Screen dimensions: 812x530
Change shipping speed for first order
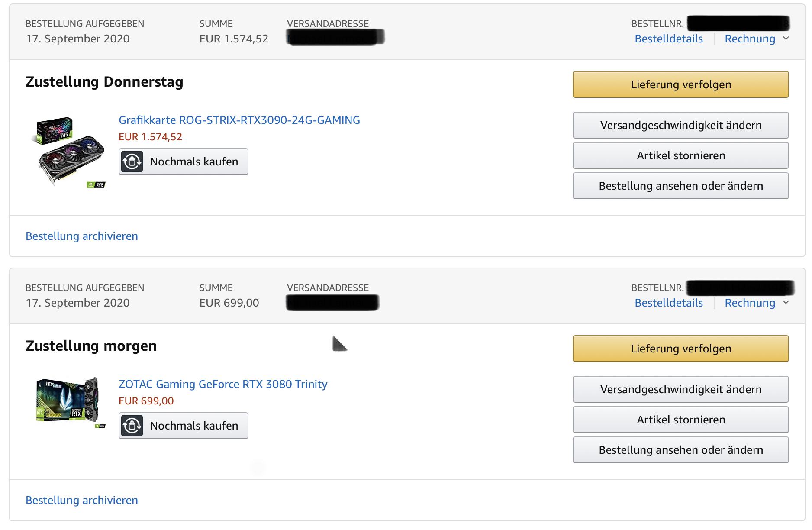point(681,125)
